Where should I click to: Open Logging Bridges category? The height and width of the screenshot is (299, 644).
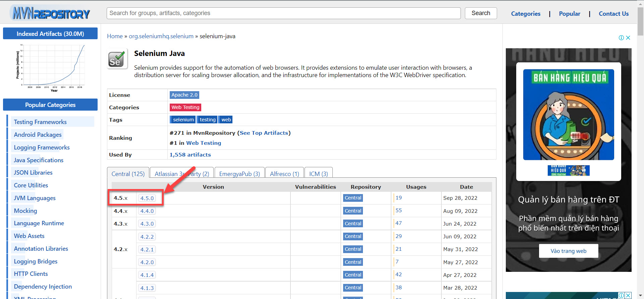pos(36,261)
